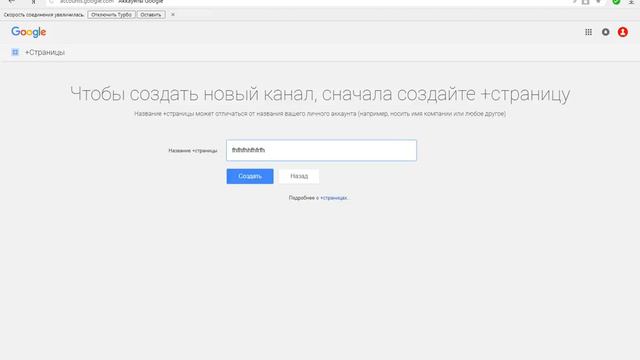Focus the Название +страницы input field
This screenshot has width=640, height=360.
[322, 150]
